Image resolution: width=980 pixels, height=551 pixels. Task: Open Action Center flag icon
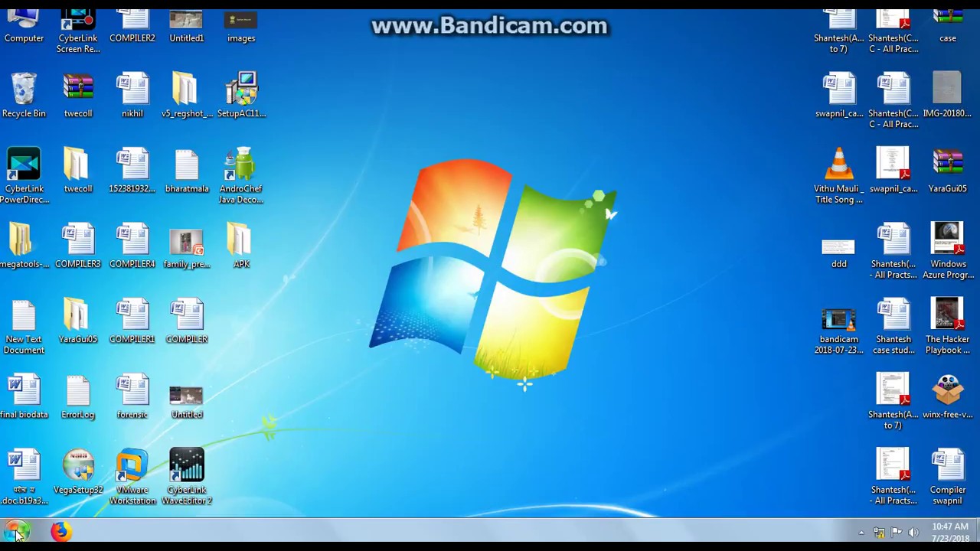tap(896, 533)
